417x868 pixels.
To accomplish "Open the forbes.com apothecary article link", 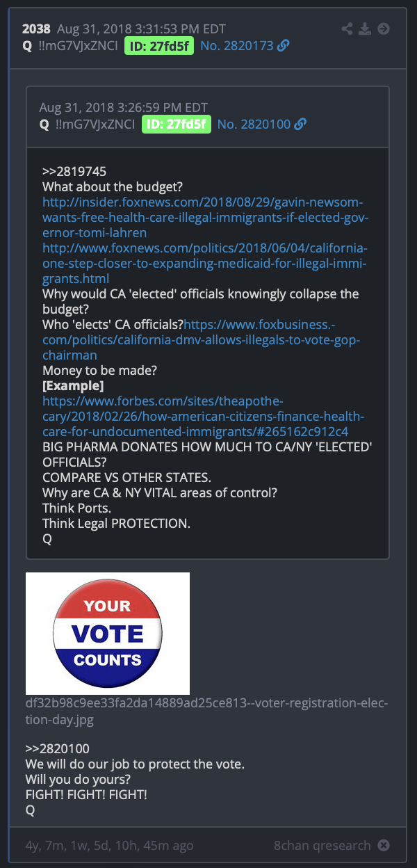I will 204,416.
